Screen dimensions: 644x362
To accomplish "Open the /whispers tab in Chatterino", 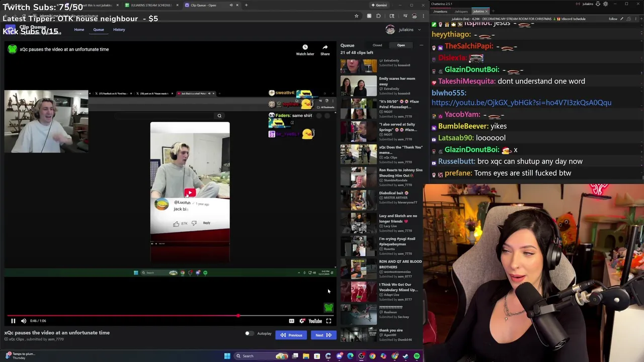I will pyautogui.click(x=461, y=11).
